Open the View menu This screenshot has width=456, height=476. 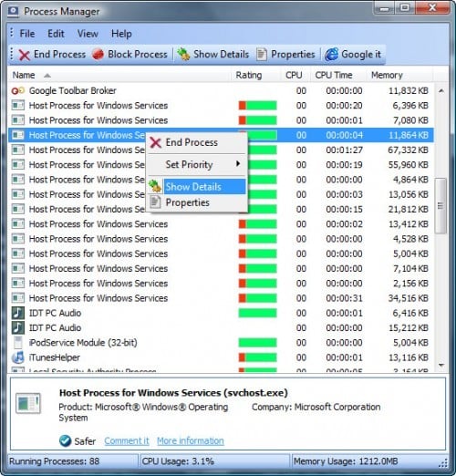coord(88,34)
